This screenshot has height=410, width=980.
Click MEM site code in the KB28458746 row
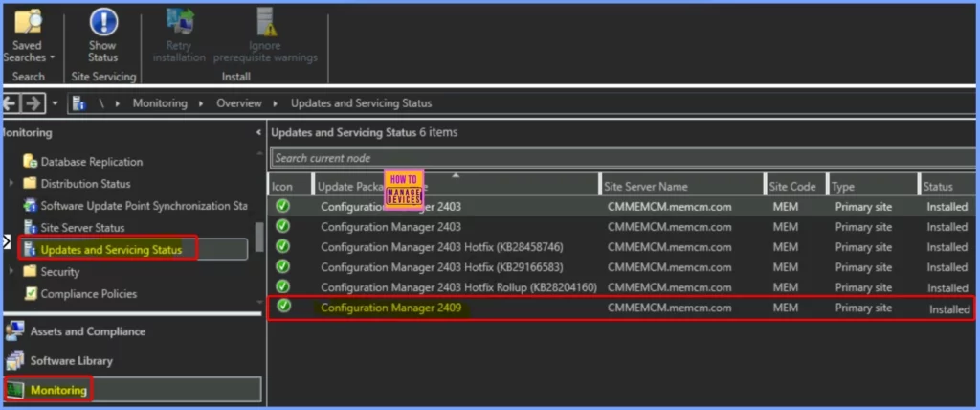click(x=786, y=247)
